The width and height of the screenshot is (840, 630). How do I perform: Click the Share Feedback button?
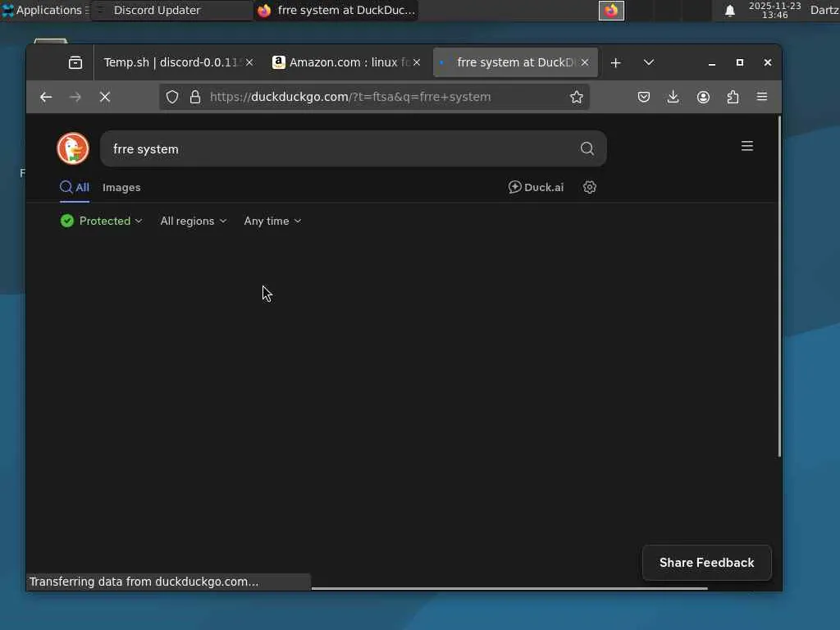coord(706,563)
